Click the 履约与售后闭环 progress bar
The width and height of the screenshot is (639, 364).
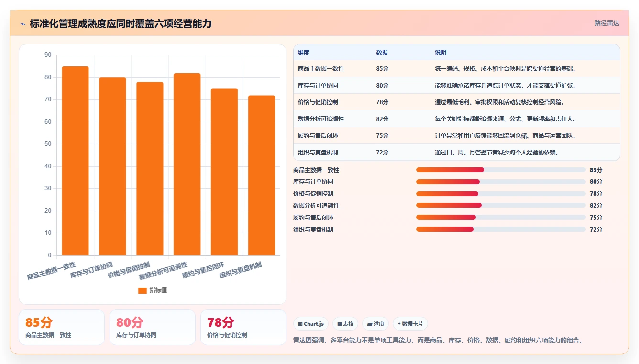pyautogui.click(x=501, y=217)
